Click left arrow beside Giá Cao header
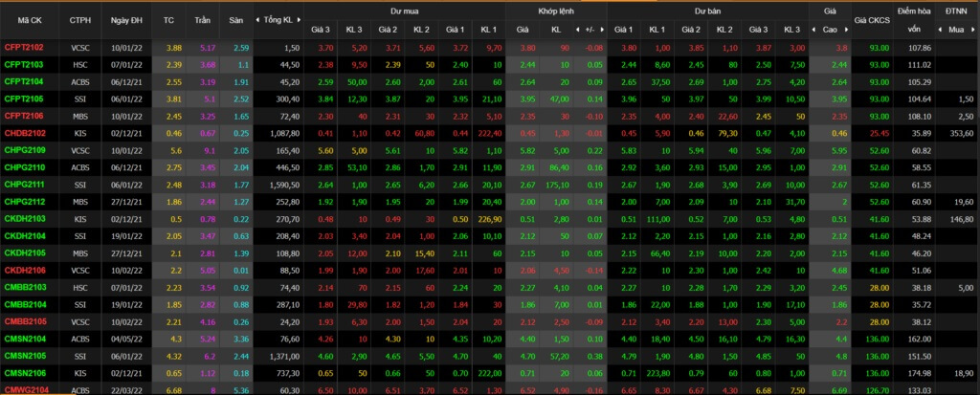Viewport: 980px width, 395px height. 814,30
